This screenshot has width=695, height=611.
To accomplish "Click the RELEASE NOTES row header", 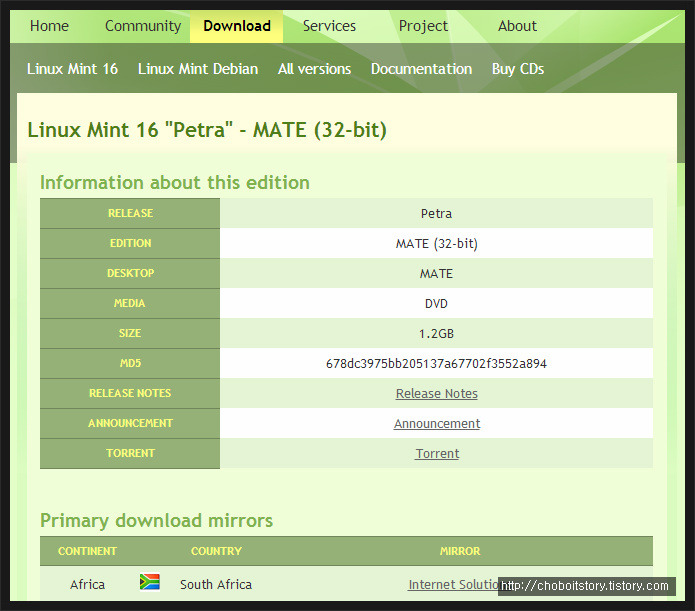I will 130,393.
